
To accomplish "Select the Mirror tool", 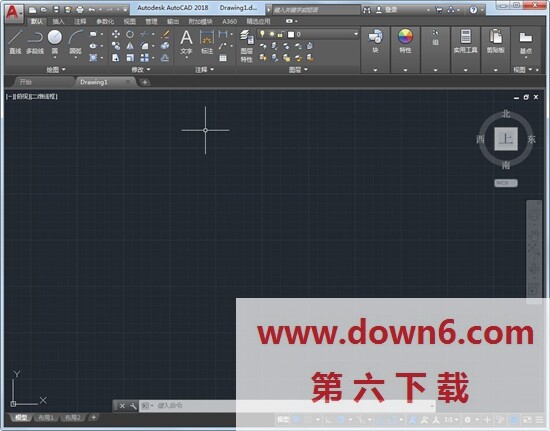I will 130,46.
